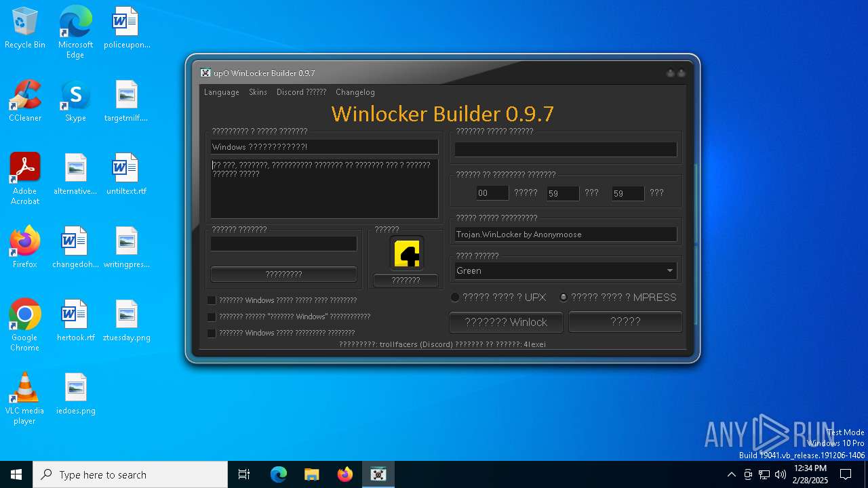This screenshot has height=488, width=868.
Task: Click the credits text mentioning trollfacers
Action: 442,344
